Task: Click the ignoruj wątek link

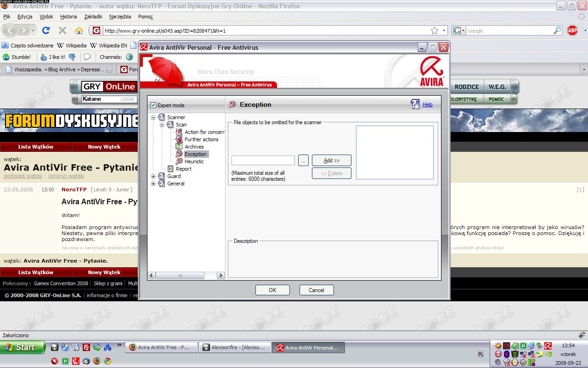Action: pyautogui.click(x=66, y=176)
